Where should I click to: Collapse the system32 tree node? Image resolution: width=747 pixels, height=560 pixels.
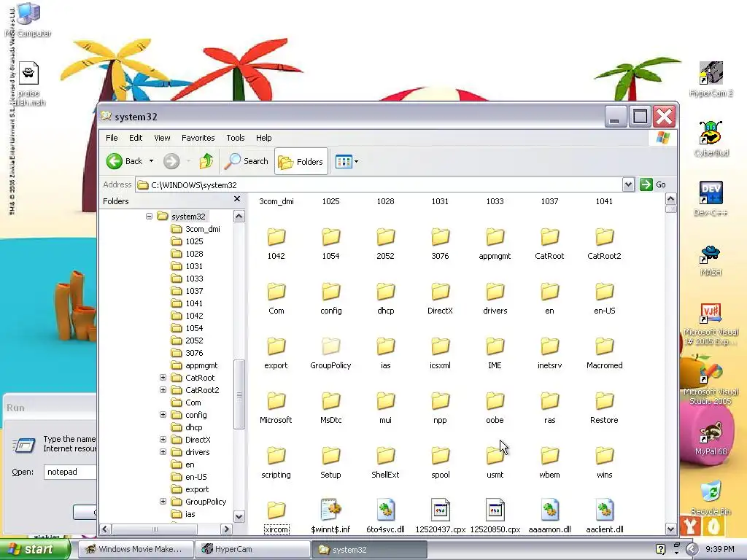pos(149,216)
